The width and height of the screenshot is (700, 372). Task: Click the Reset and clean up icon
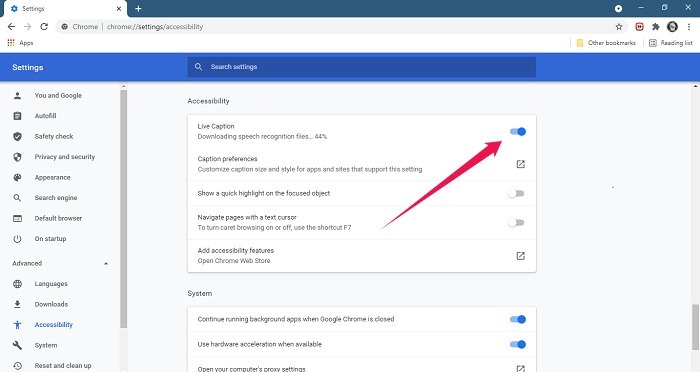point(17,366)
